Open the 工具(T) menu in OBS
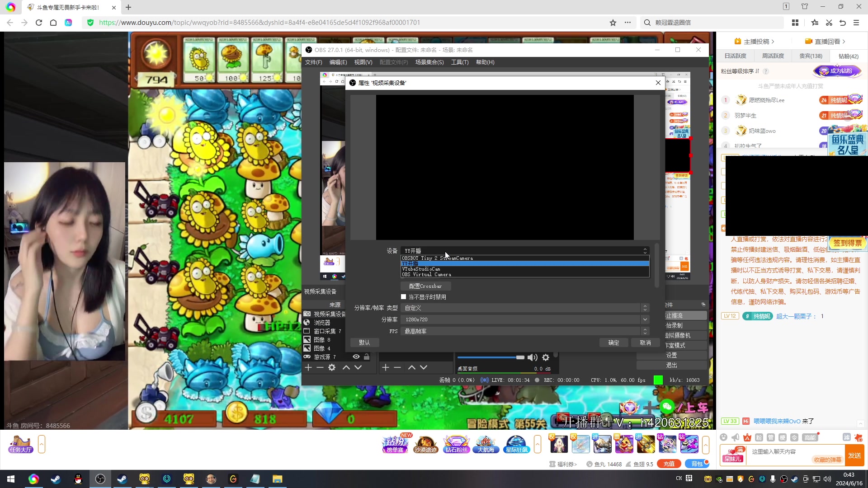This screenshot has height=488, width=868. pos(459,62)
